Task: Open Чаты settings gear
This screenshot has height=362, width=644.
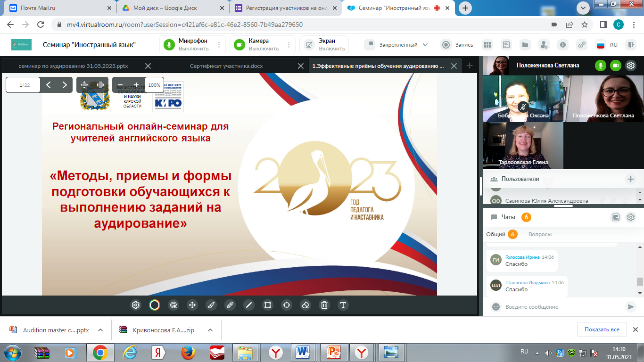Action: click(631, 217)
